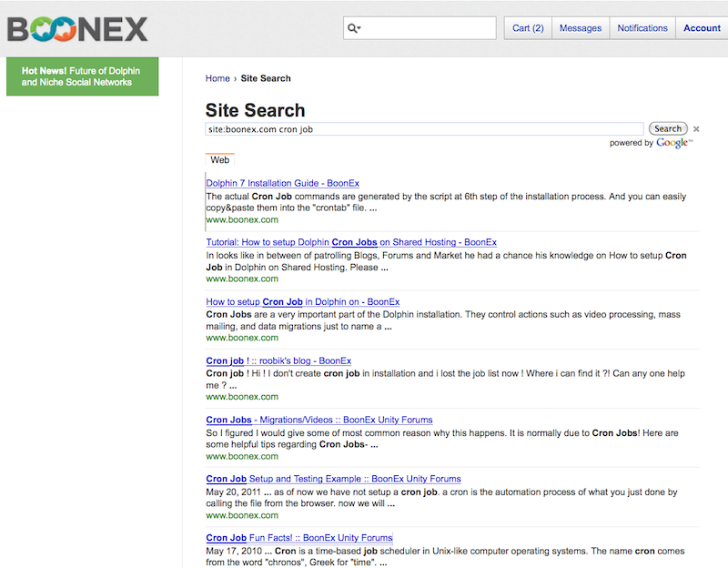Open Dolphin 7 Installation Guide result

click(283, 183)
